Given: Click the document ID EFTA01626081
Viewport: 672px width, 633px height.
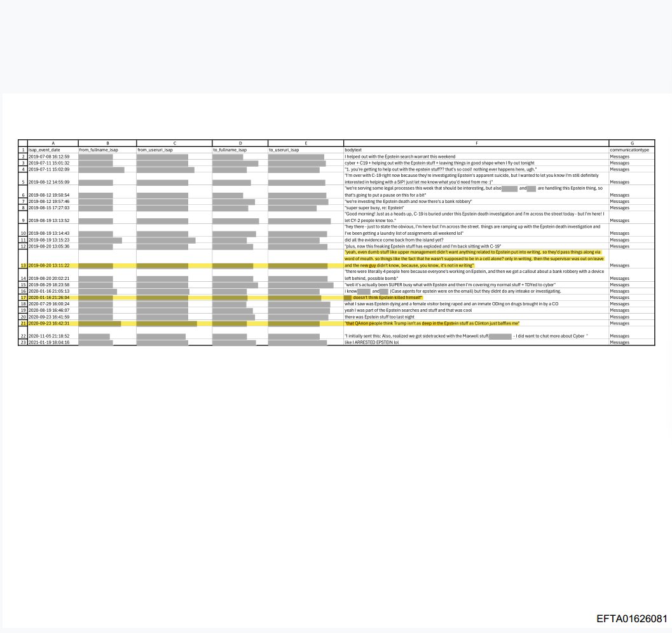Looking at the screenshot, I should [x=632, y=618].
